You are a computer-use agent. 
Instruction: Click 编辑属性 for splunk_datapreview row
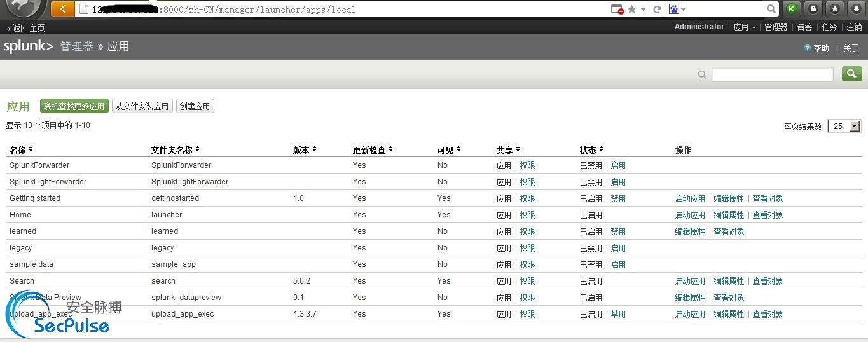(x=690, y=298)
